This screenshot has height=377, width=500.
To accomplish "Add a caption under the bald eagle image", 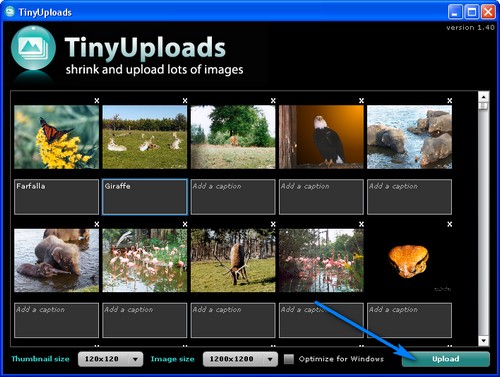I will (321, 197).
